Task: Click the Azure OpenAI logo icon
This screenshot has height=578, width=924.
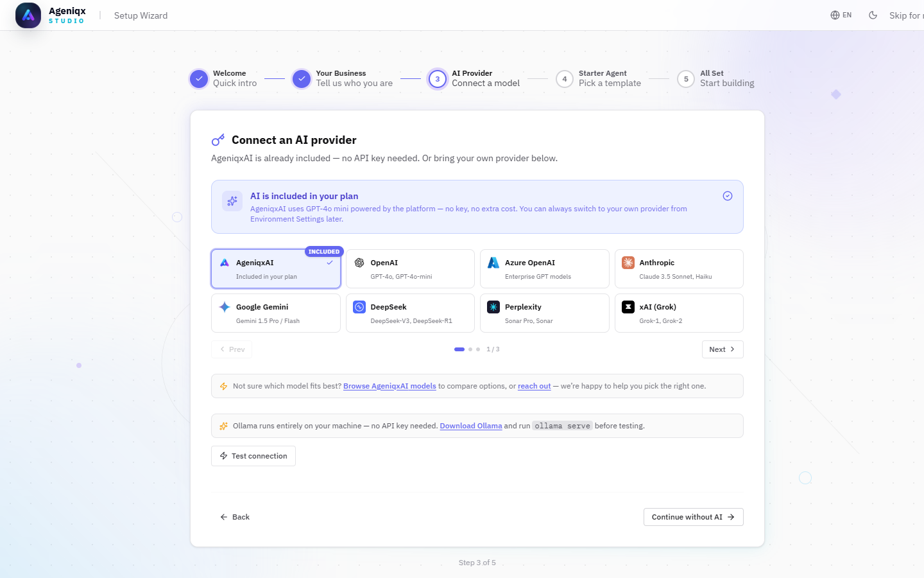Action: click(x=493, y=263)
